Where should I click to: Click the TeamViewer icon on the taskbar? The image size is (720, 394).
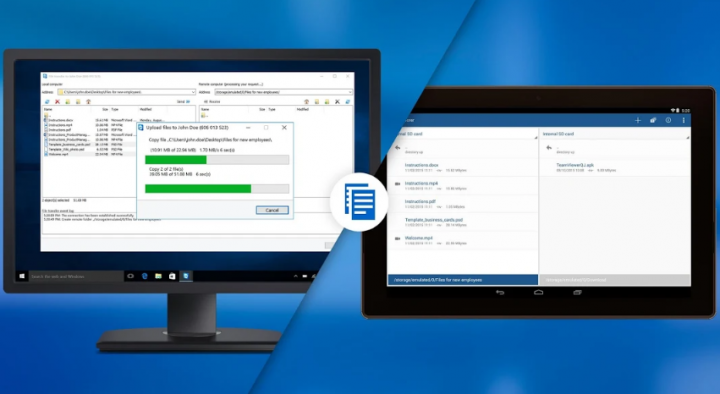[x=186, y=276]
